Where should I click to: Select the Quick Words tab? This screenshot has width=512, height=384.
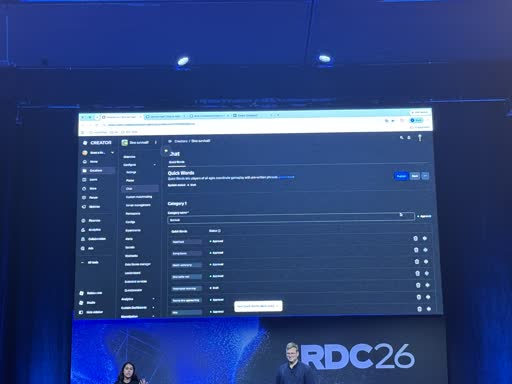177,162
